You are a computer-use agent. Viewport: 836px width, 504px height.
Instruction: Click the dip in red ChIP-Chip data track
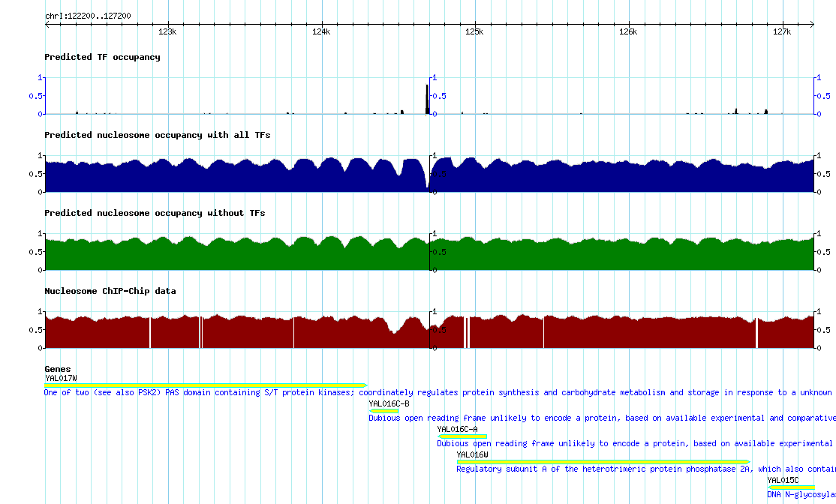394,328
